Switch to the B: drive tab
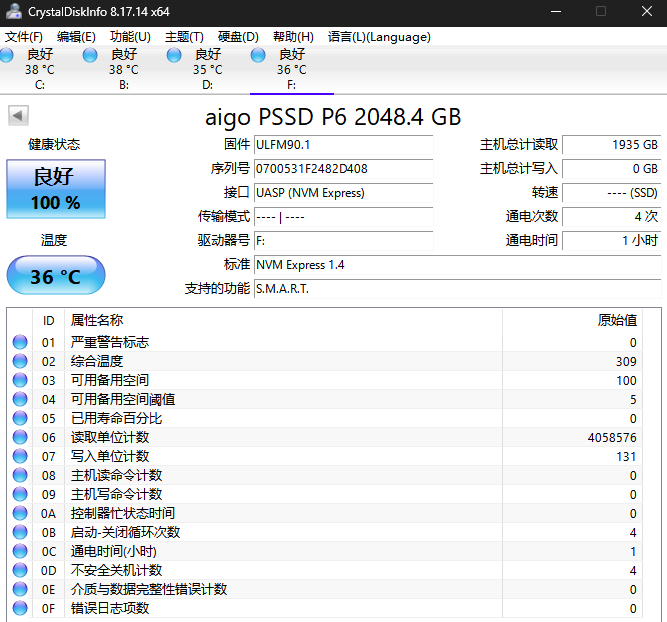The image size is (667, 622). 124,69
